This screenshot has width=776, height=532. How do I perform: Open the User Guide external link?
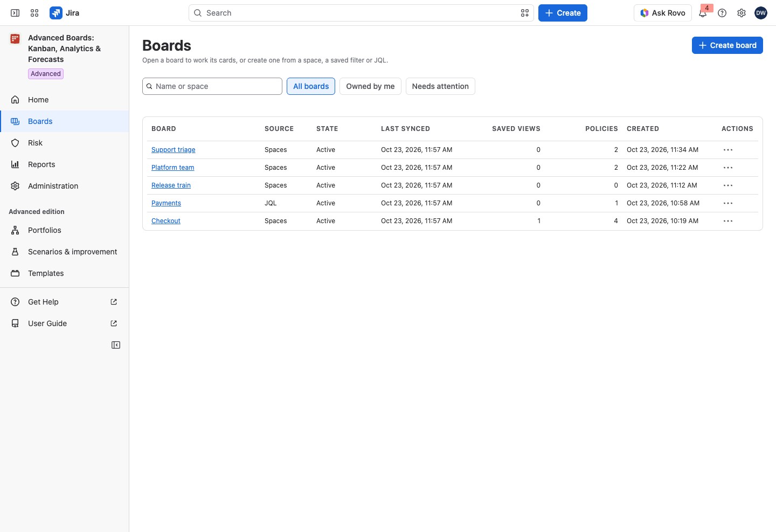click(x=65, y=323)
